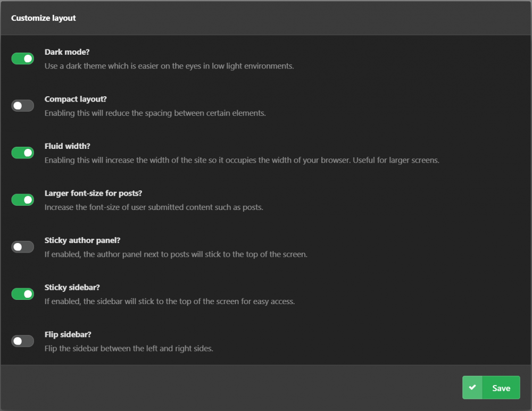532x411 pixels.
Task: Enable the Sticky author panel toggle
Action: 23,247
